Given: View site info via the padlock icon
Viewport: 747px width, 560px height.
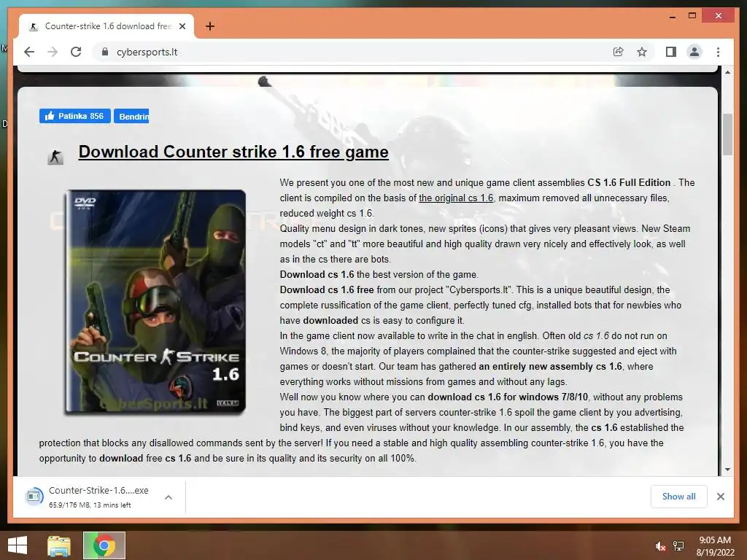Looking at the screenshot, I should tap(105, 52).
